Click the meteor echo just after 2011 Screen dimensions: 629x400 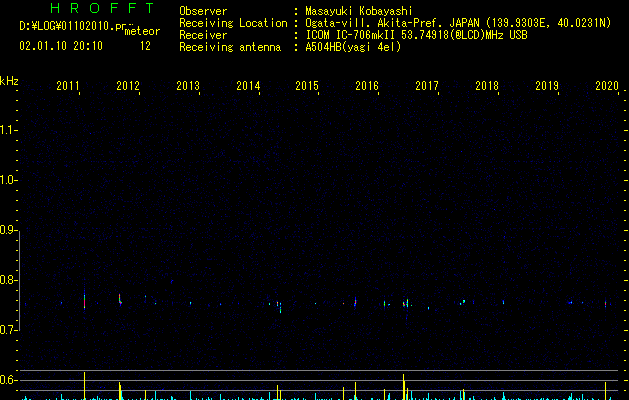(84, 300)
